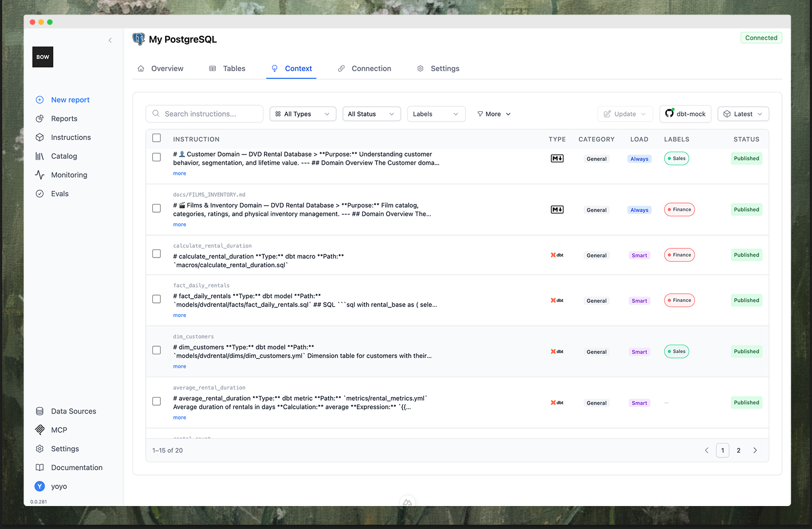
Task: Open the Latest version dropdown
Action: pos(743,114)
